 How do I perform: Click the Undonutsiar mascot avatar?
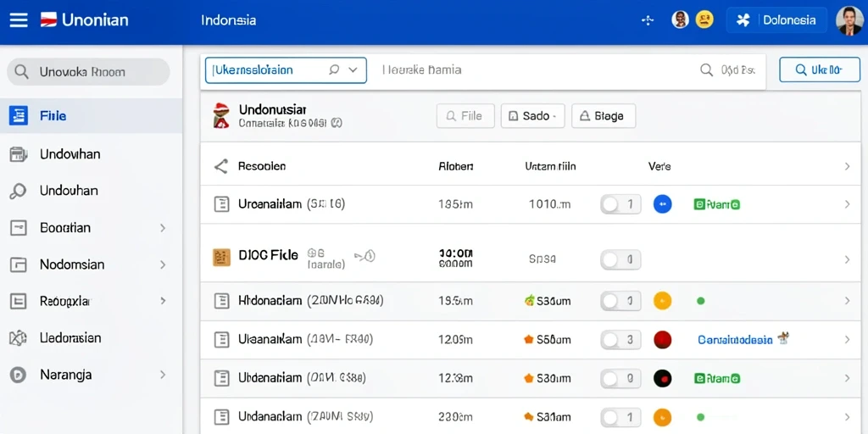[x=221, y=115]
